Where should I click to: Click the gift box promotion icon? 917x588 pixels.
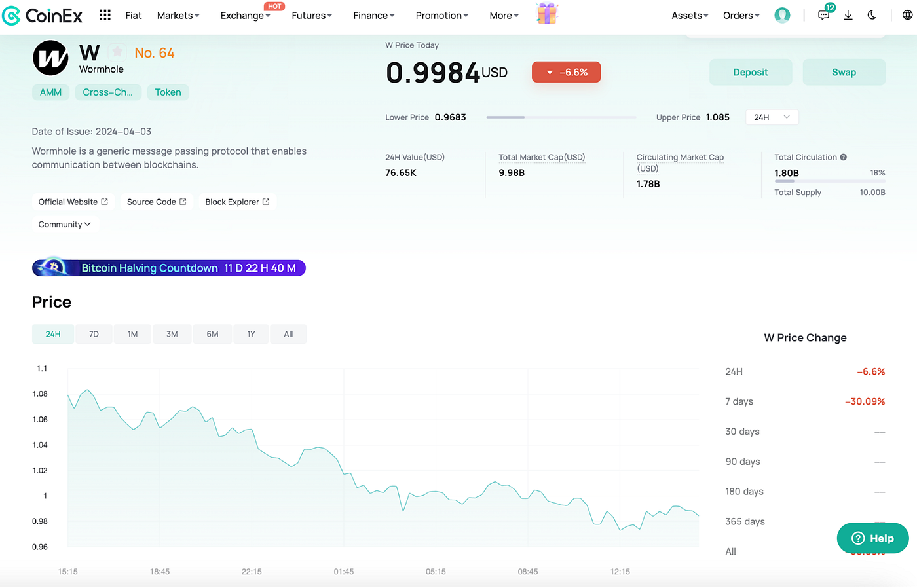[547, 13]
